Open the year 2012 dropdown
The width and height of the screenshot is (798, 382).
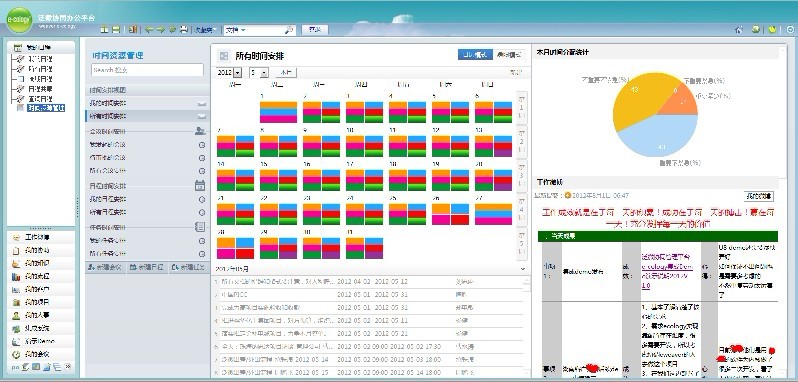coord(229,73)
